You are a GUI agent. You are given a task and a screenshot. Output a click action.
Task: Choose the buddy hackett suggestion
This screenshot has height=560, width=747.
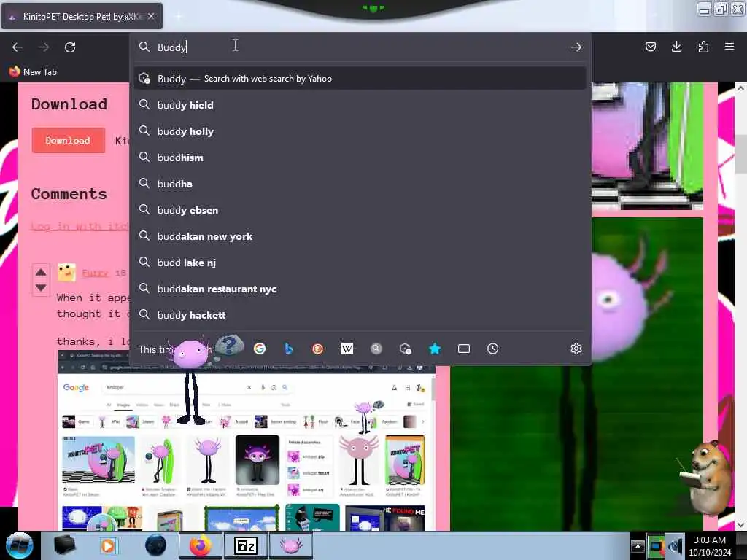[360, 315]
